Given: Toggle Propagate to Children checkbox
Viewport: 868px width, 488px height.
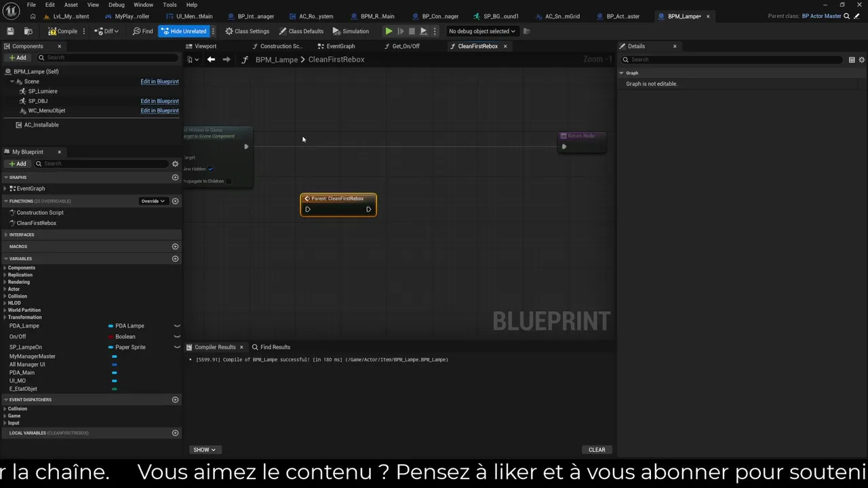Looking at the screenshot, I should (x=229, y=181).
